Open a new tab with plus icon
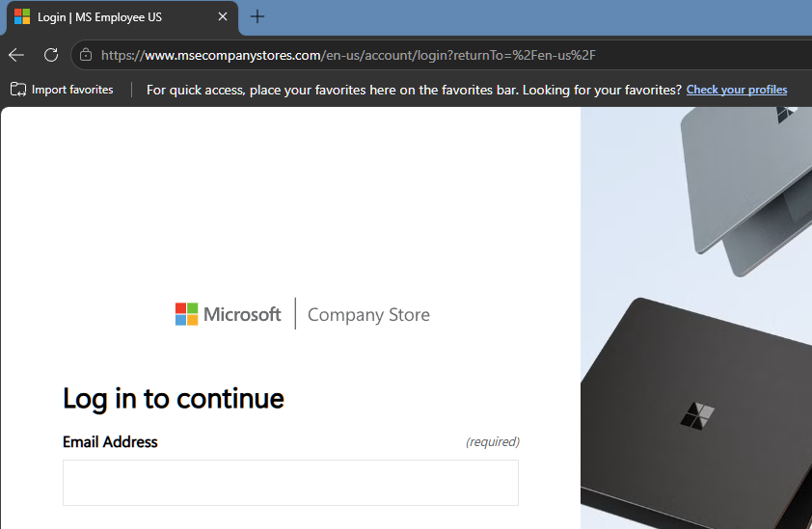The image size is (812, 529). [x=257, y=16]
